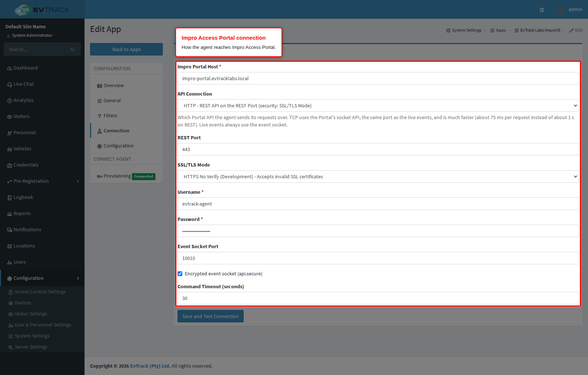Click the Devices icon
Screen dimensions: 588x375
pos(11,303)
